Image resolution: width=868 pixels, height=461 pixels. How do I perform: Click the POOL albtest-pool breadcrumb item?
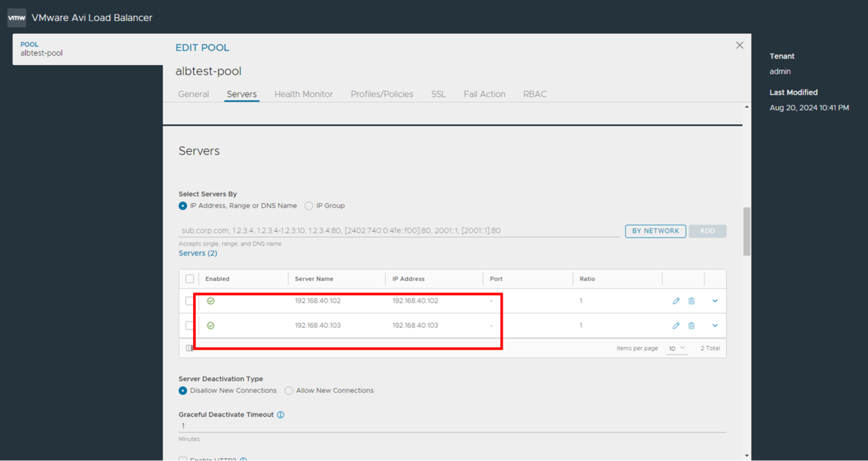point(88,48)
